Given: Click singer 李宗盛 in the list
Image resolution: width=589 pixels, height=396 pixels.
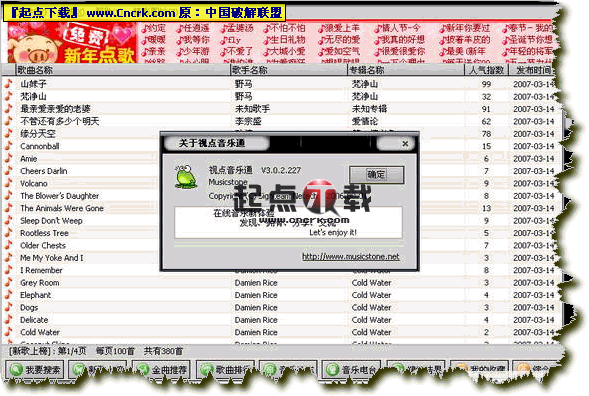Looking at the screenshot, I should pos(248,121).
